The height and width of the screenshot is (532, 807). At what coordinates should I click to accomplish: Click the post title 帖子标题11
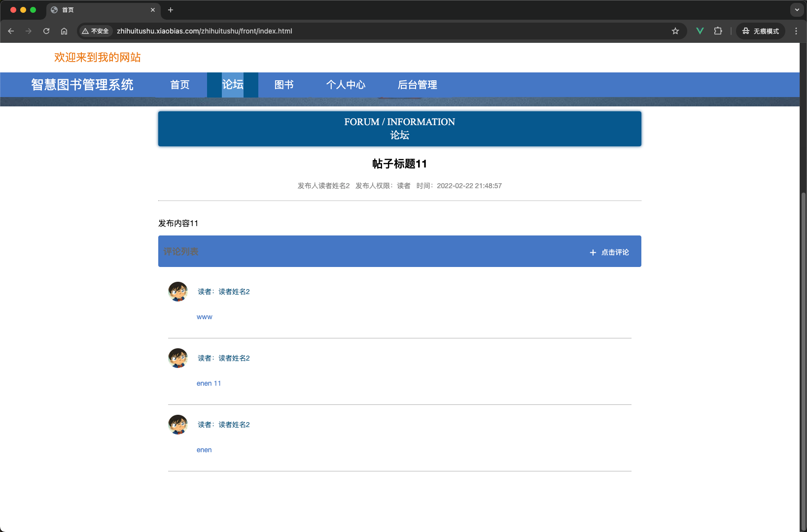click(x=400, y=164)
